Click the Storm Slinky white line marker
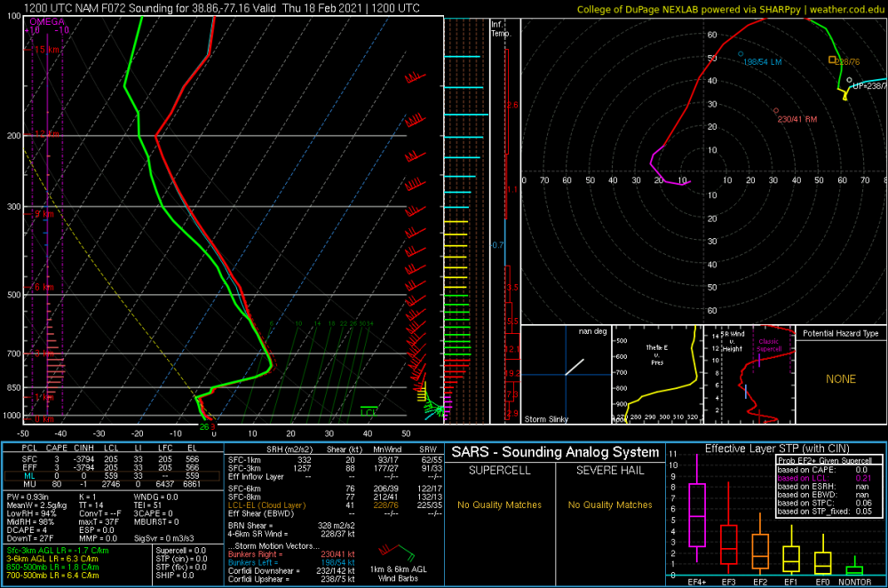Screen dimensions: 888x588 coord(575,367)
